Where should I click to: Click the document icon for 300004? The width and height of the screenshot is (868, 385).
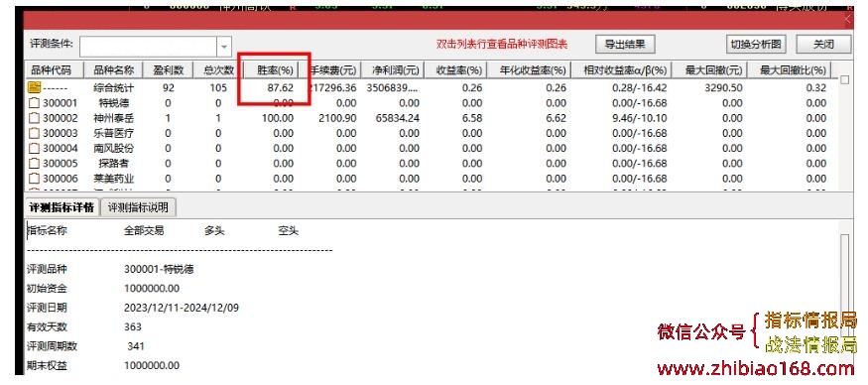point(35,149)
